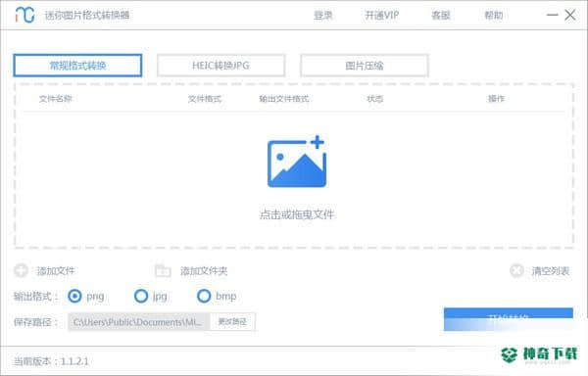Click 点击或拖曳文件 text
588x376 pixels.
coord(297,214)
